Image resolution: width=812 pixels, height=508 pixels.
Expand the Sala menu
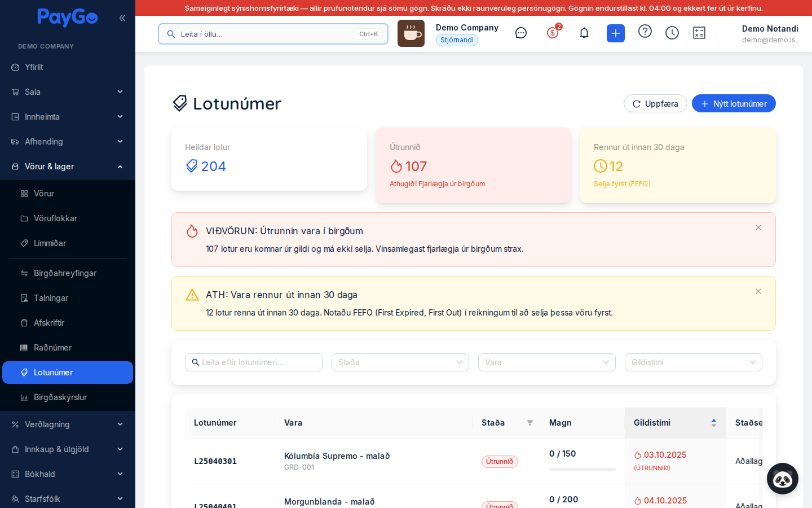coord(68,92)
